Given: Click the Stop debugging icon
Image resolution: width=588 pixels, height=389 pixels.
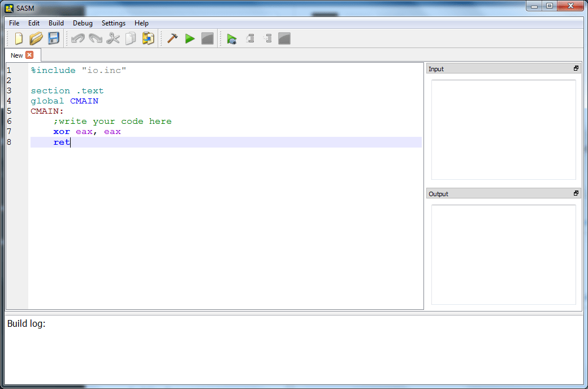Looking at the screenshot, I should pyautogui.click(x=284, y=38).
